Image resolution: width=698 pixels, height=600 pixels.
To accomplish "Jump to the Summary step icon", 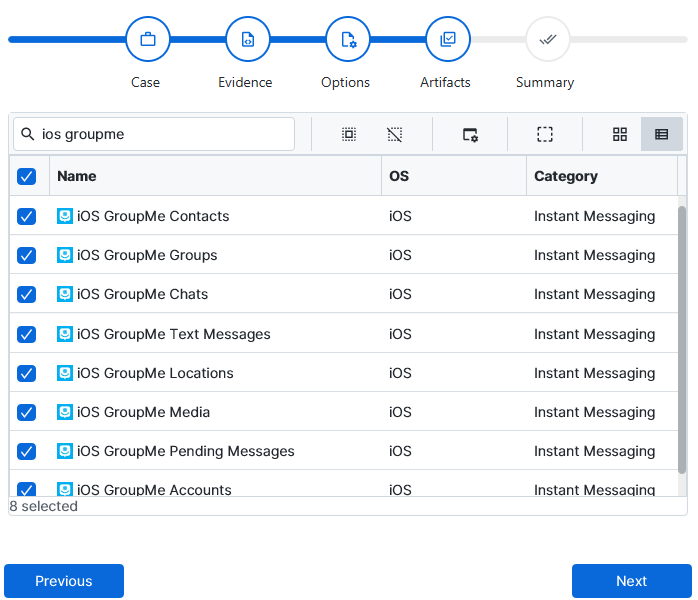I will click(x=548, y=39).
